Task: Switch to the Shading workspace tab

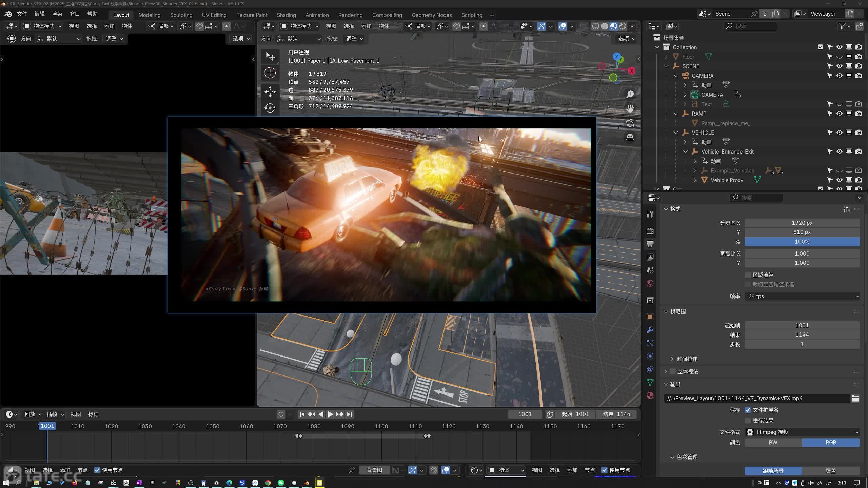Action: [286, 15]
